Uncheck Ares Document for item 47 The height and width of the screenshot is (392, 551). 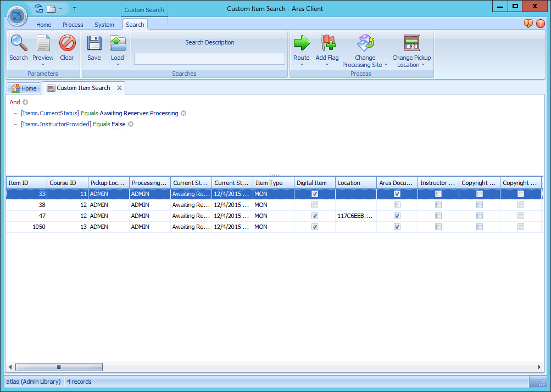pos(397,216)
